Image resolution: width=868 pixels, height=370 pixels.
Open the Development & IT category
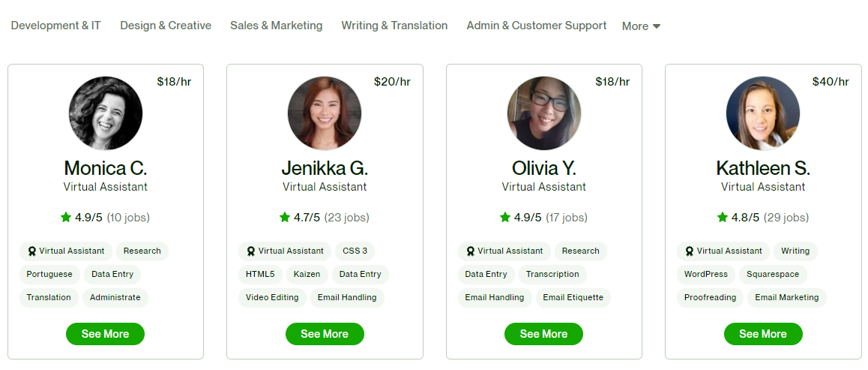coord(56,26)
